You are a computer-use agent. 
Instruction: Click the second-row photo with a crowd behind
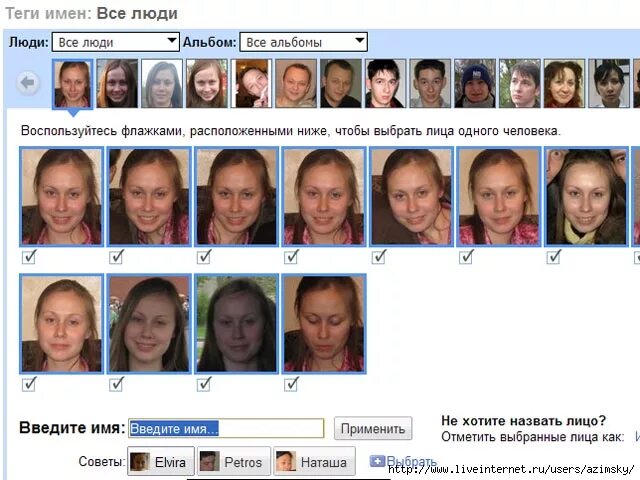(x=149, y=324)
